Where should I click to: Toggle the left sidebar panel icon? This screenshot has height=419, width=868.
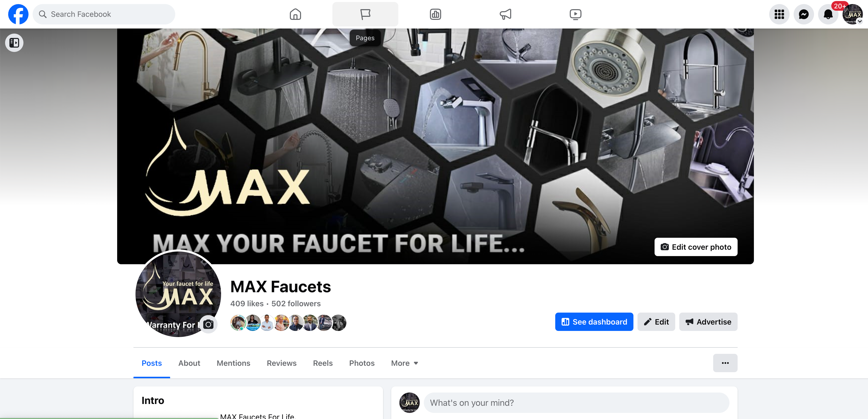click(x=14, y=43)
